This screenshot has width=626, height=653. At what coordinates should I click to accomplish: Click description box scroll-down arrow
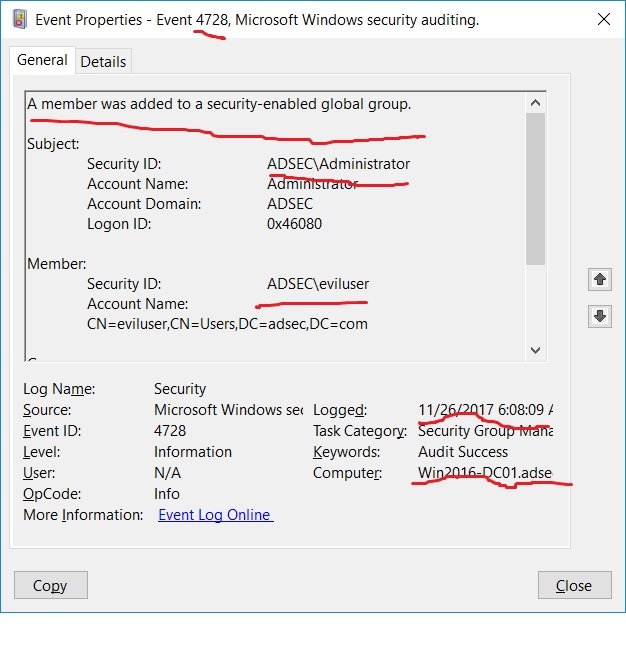[x=535, y=350]
